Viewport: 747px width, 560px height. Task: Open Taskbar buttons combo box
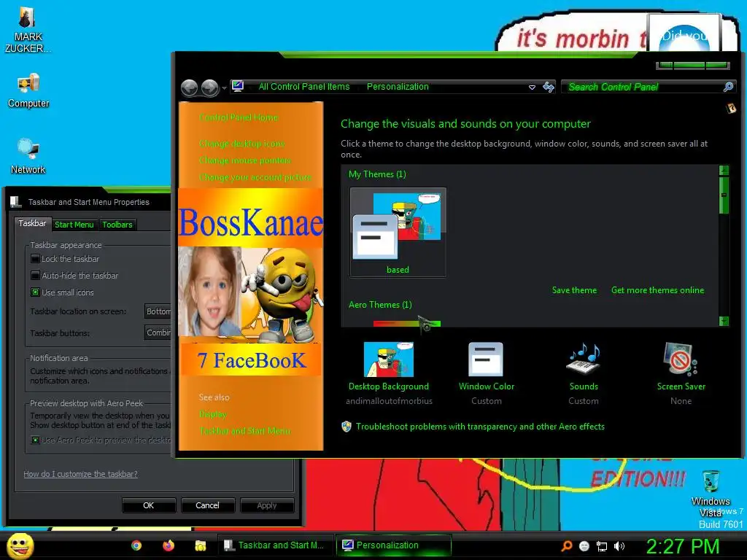[158, 332]
